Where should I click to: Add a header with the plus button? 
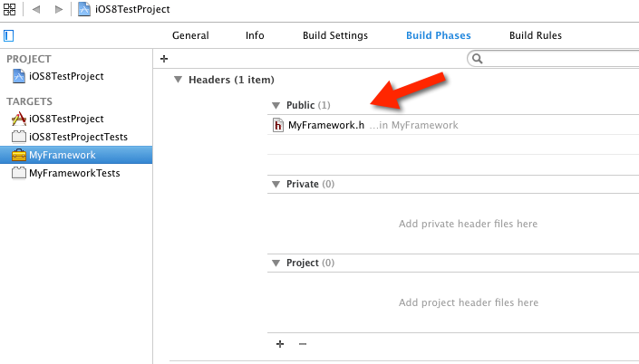point(280,344)
